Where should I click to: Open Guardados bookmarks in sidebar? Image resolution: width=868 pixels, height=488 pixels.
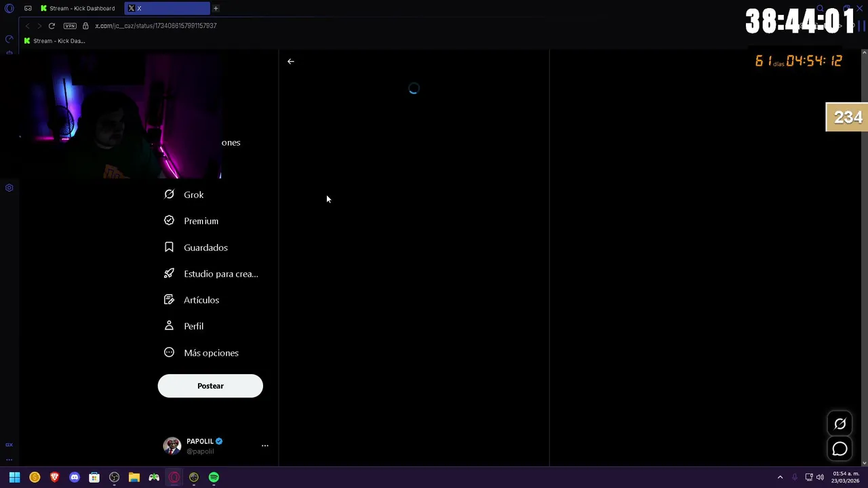(196, 247)
